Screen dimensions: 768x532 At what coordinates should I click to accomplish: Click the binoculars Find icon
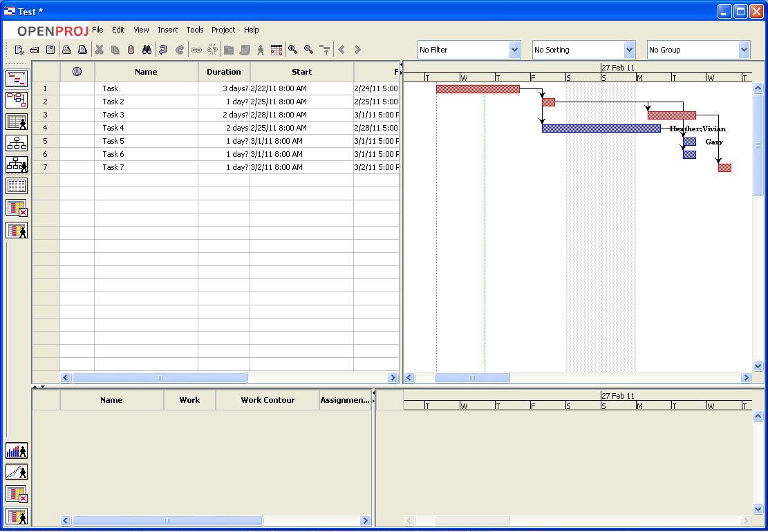(147, 50)
